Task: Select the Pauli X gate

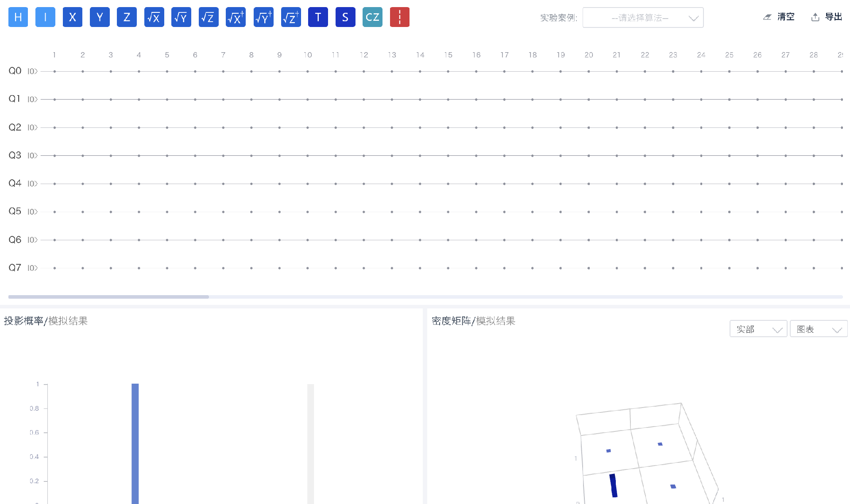Action: (73, 17)
